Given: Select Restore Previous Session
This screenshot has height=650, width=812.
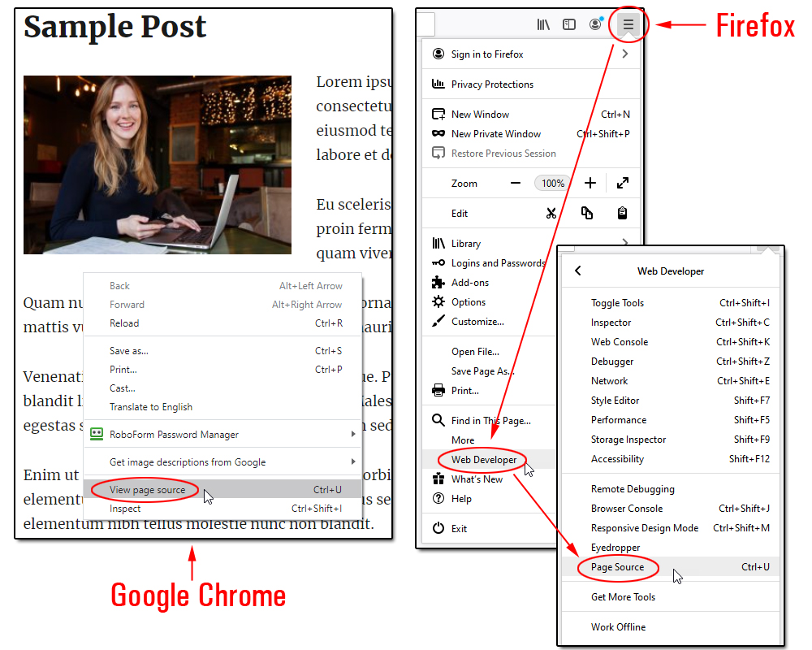Looking at the screenshot, I should (531, 154).
